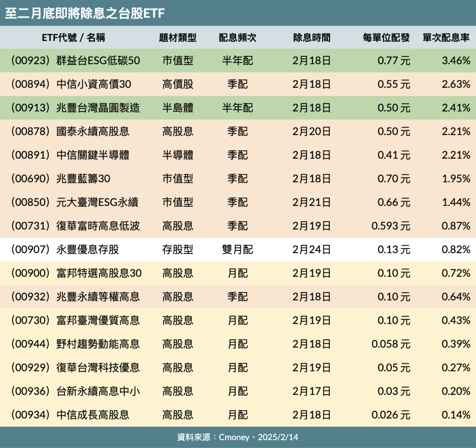The height and width of the screenshot is (448, 476).
Task: Click the 2月20日 ex-dividend date cell
Action: (311, 131)
